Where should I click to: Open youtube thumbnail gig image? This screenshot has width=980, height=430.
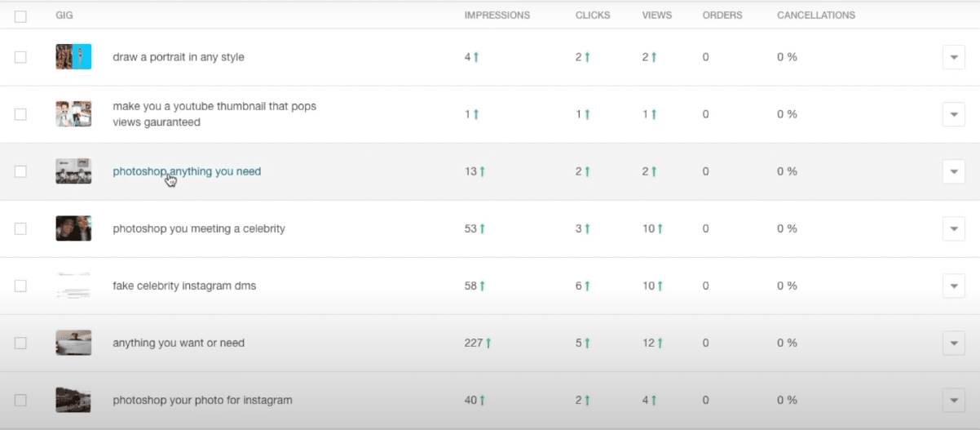click(x=73, y=114)
